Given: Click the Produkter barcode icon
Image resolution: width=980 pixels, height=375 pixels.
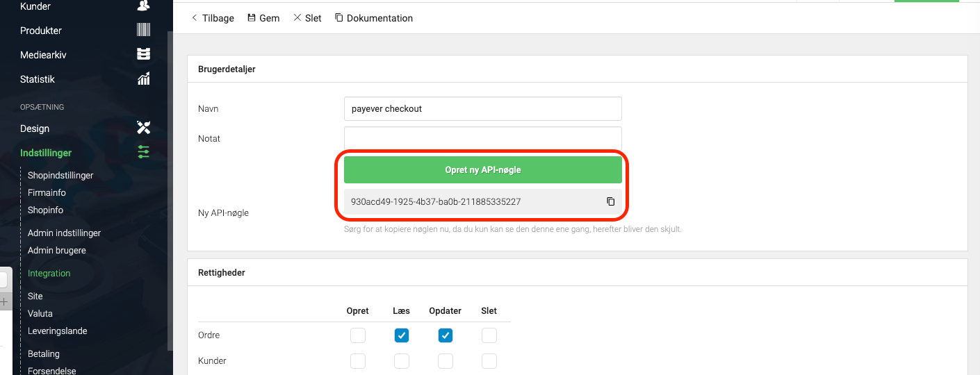Looking at the screenshot, I should (x=143, y=31).
